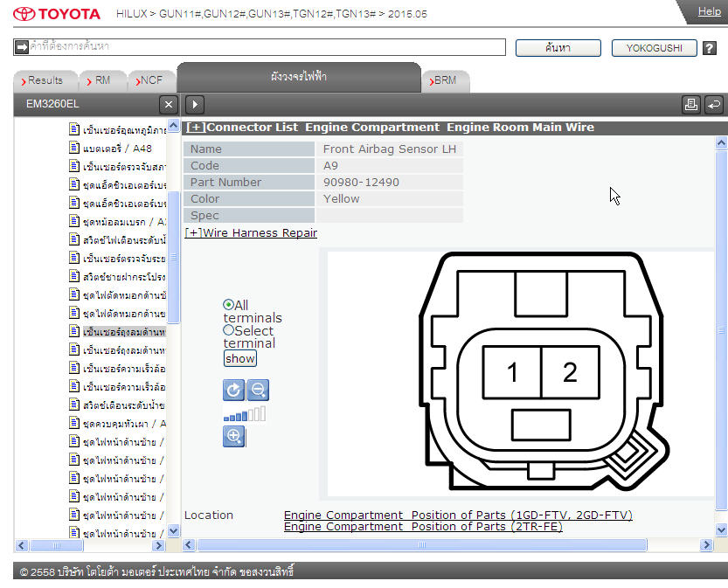This screenshot has width=728, height=588.
Task: Click the tree panel horizontal scroll right arrow
Action: click(159, 545)
